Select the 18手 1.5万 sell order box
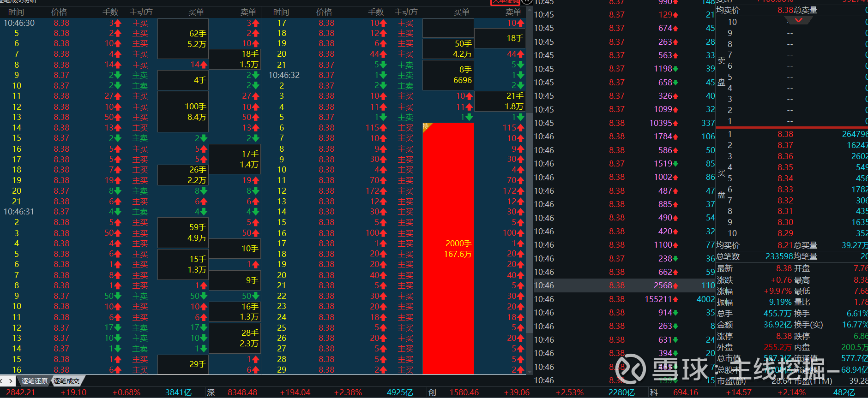868x398 pixels. click(x=235, y=59)
